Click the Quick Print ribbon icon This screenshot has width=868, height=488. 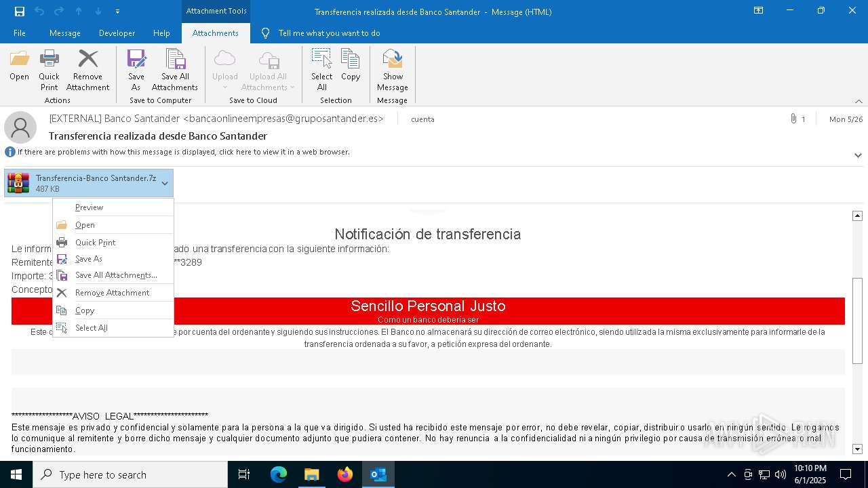pyautogui.click(x=49, y=70)
